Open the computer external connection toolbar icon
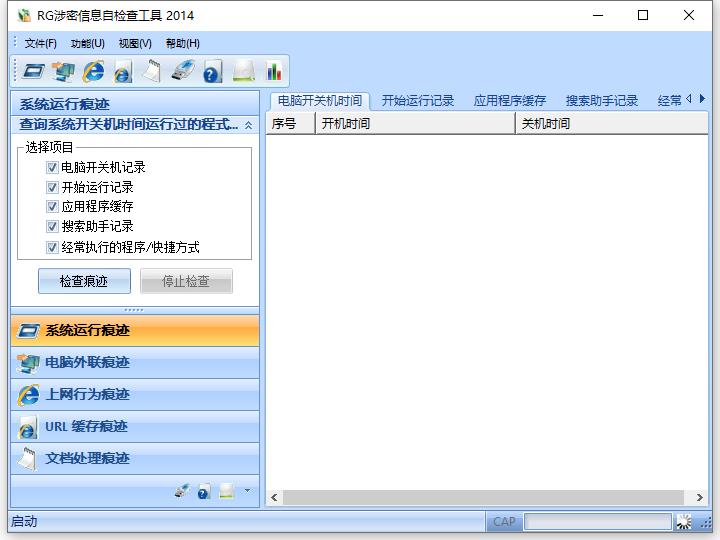This screenshot has height=540, width=720. 63,72
